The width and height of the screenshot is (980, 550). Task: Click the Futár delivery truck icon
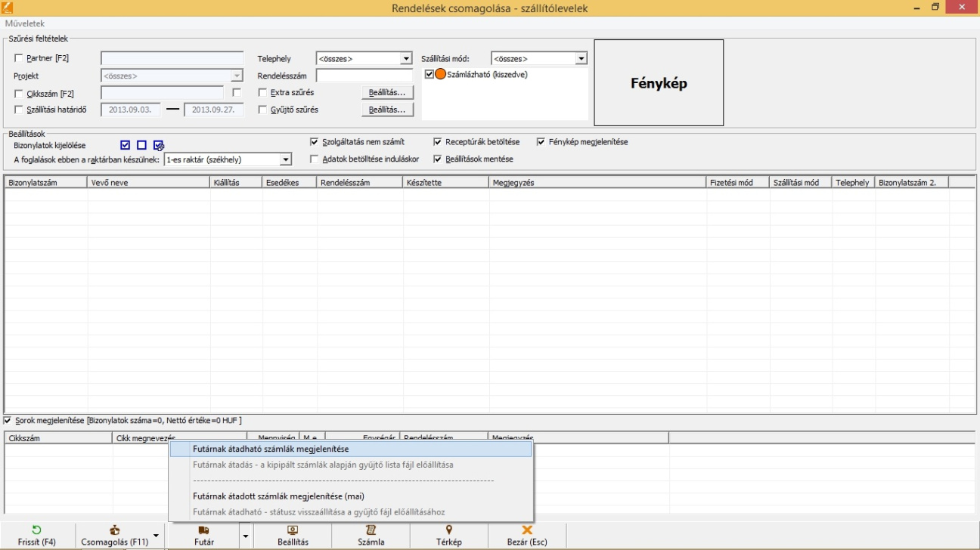(x=203, y=530)
